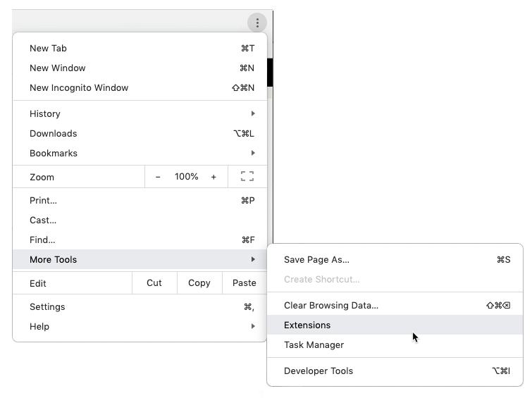Increase zoom with the plus button
This screenshot has height=398, width=532.
214,177
